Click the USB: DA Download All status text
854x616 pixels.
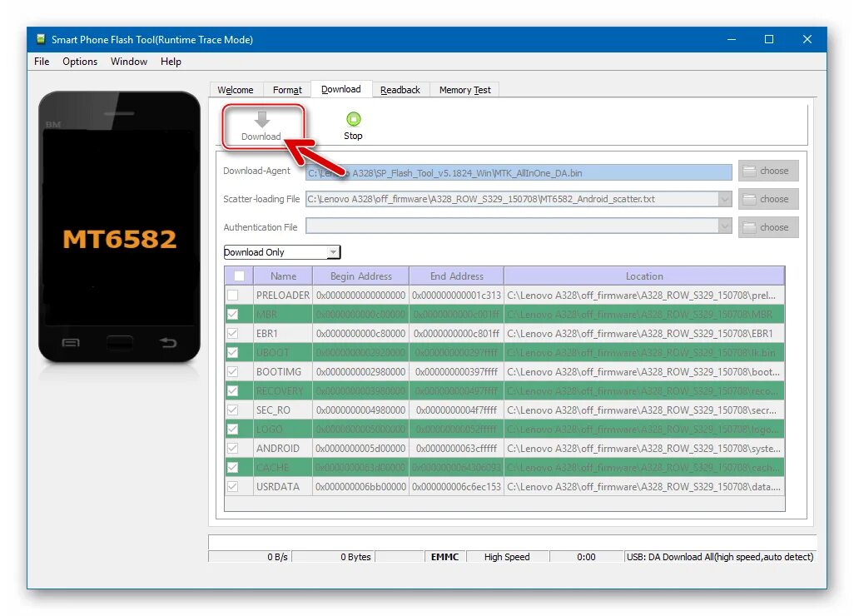pos(719,557)
